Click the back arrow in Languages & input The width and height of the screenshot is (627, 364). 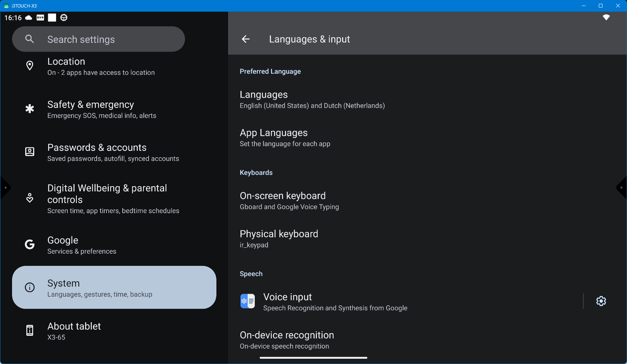[x=246, y=39]
